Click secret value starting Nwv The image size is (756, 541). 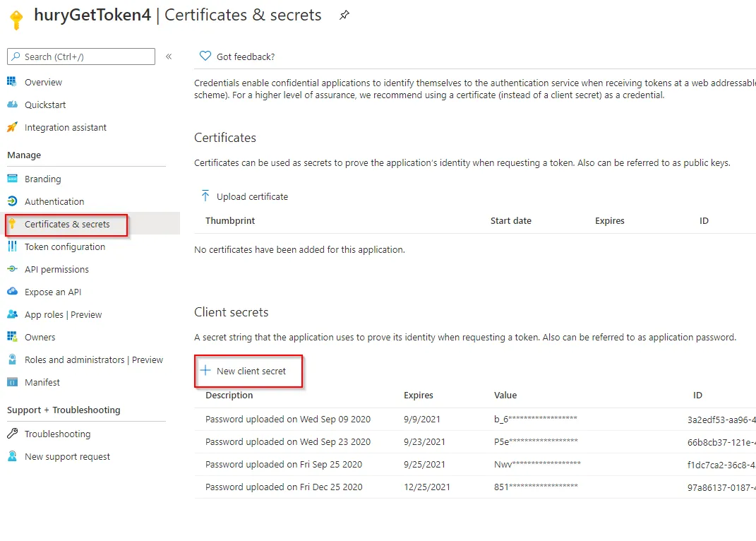(x=537, y=464)
